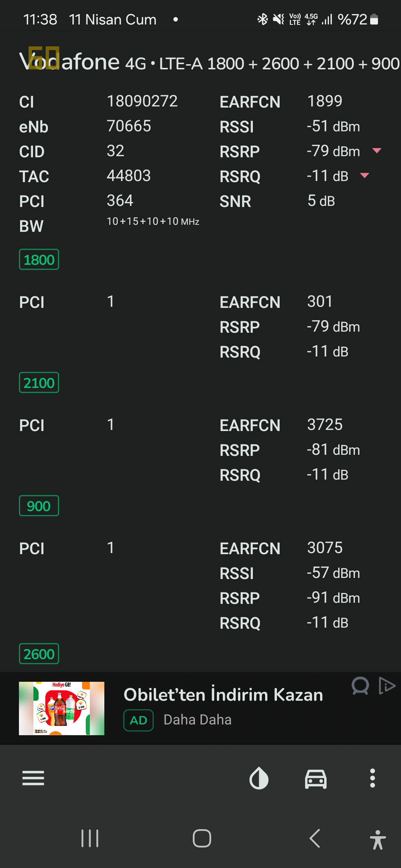Tap the AdChoices play icon
This screenshot has width=401, height=868.
387,685
